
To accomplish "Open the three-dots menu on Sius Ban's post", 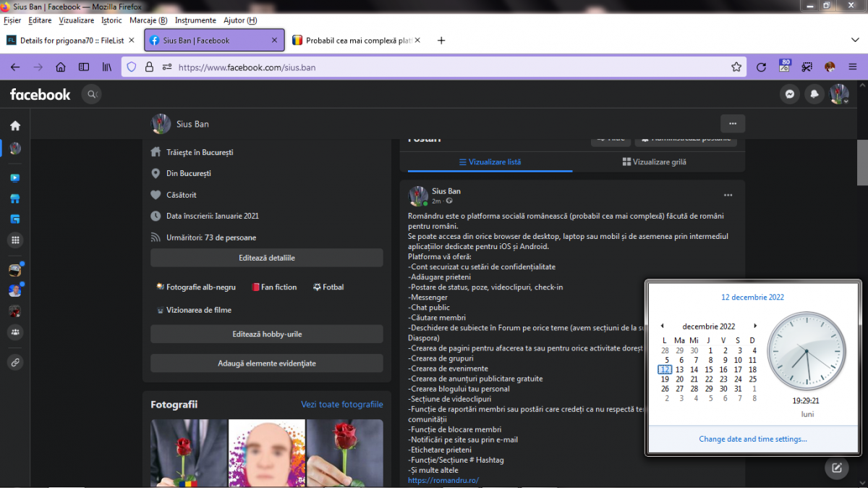I will pyautogui.click(x=728, y=195).
